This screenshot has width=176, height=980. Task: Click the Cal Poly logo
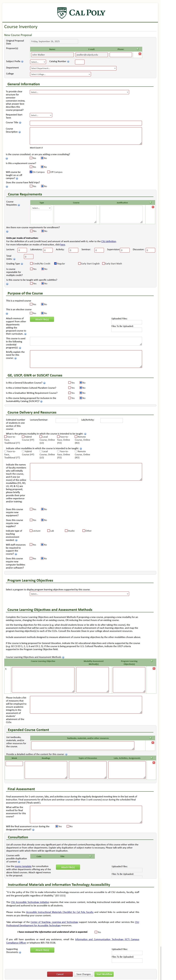click(x=81, y=13)
